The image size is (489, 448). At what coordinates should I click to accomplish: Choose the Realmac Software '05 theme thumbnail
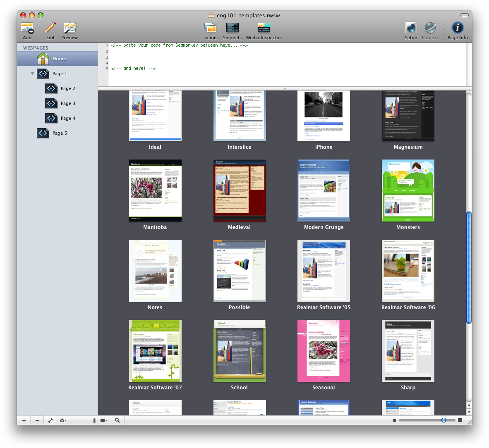coord(324,271)
